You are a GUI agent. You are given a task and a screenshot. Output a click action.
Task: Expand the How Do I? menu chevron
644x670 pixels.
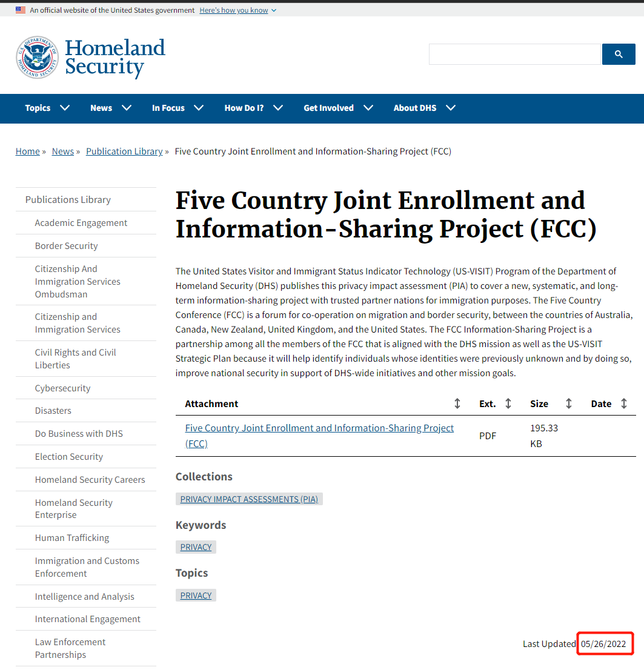coord(278,108)
